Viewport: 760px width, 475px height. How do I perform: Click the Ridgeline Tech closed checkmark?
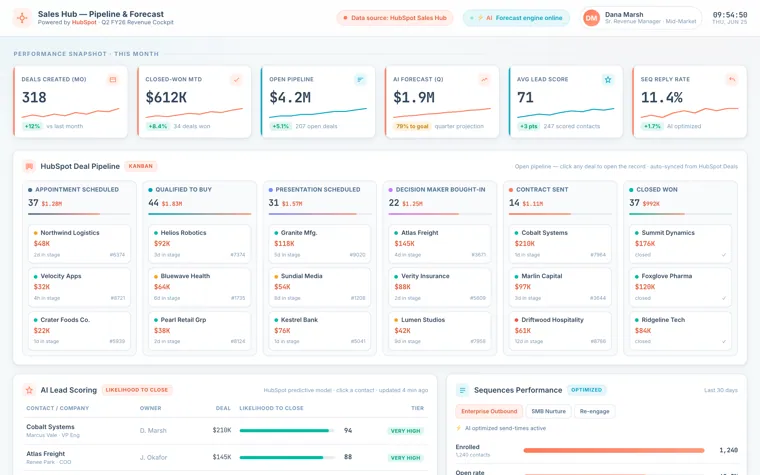coord(724,341)
